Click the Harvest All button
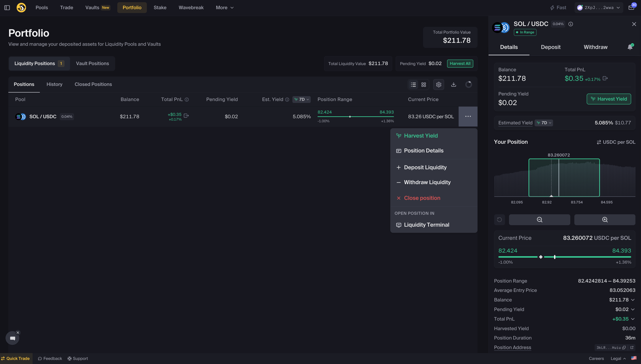 pyautogui.click(x=460, y=64)
